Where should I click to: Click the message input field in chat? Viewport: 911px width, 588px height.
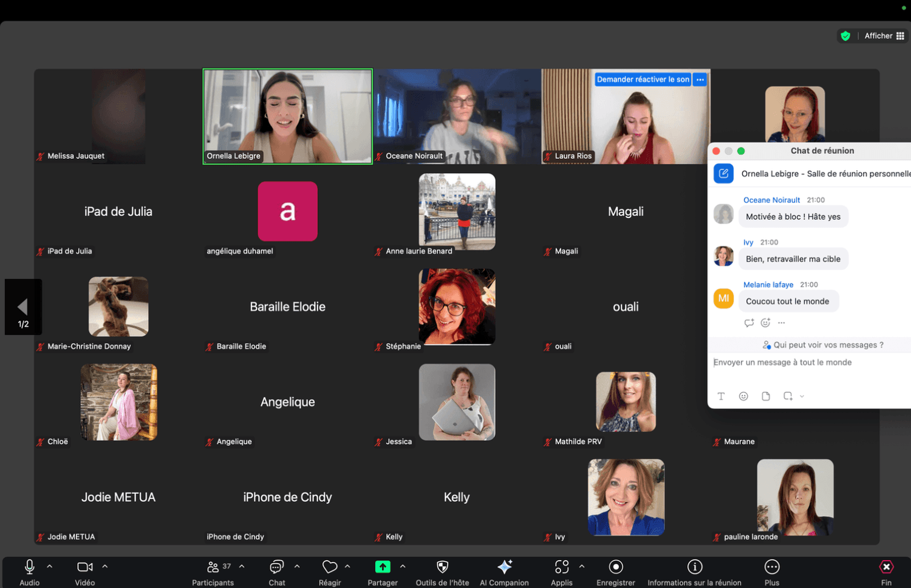(x=811, y=363)
